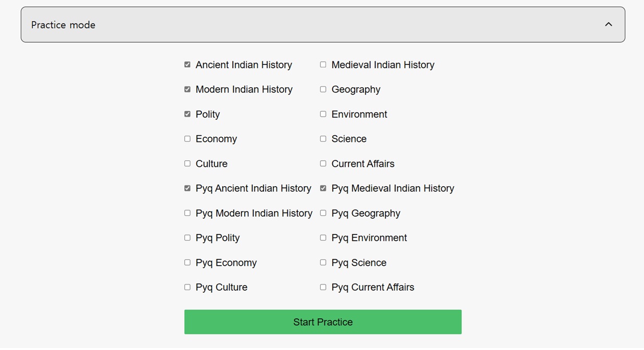This screenshot has width=644, height=350.
Task: Deselect Pyq Medieval Indian History checkbox
Action: pos(323,188)
